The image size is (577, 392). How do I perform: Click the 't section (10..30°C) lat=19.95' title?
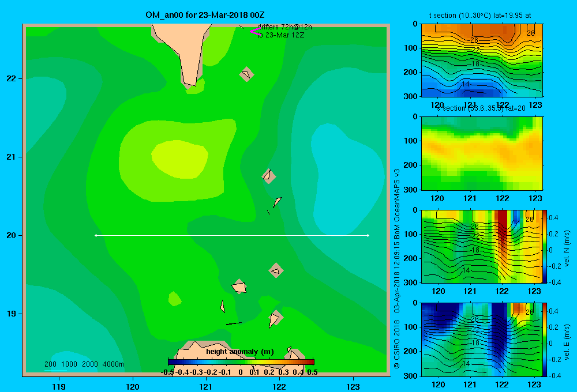(x=480, y=16)
